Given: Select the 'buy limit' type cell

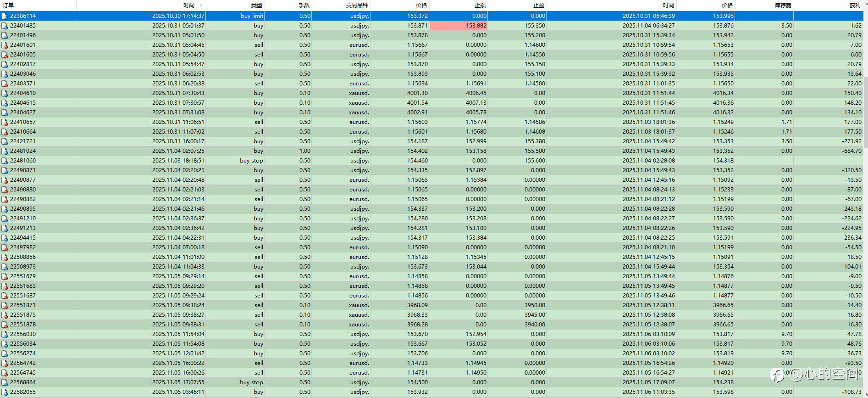Looking at the screenshot, I should [252, 16].
